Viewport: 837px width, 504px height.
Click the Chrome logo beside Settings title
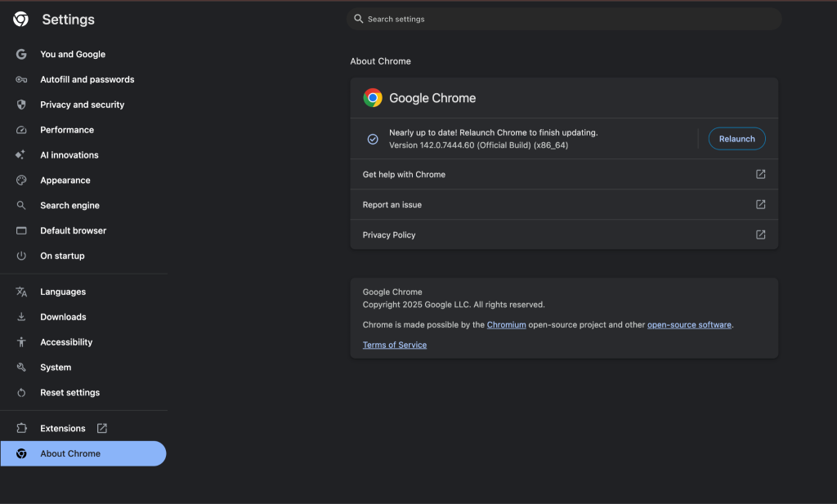[x=20, y=19]
